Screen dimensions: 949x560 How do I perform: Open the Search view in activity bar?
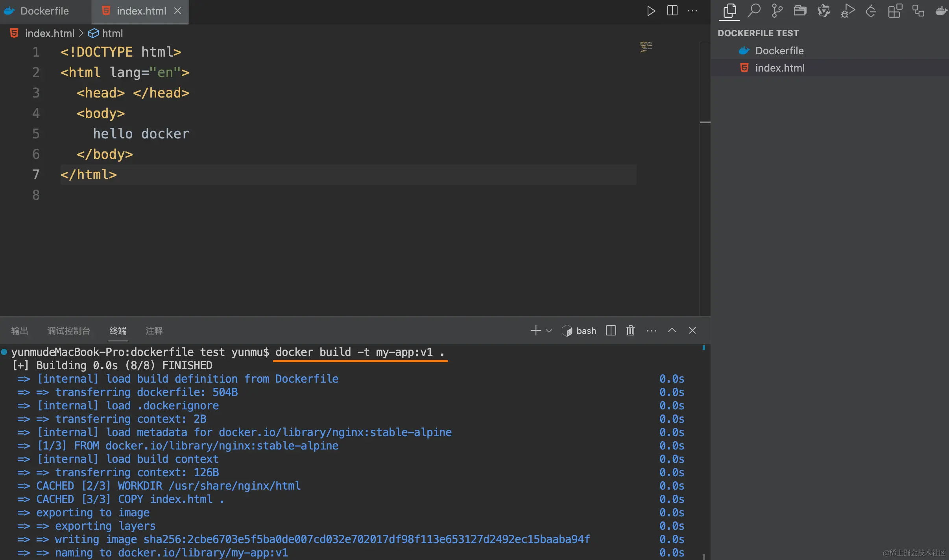(x=753, y=11)
